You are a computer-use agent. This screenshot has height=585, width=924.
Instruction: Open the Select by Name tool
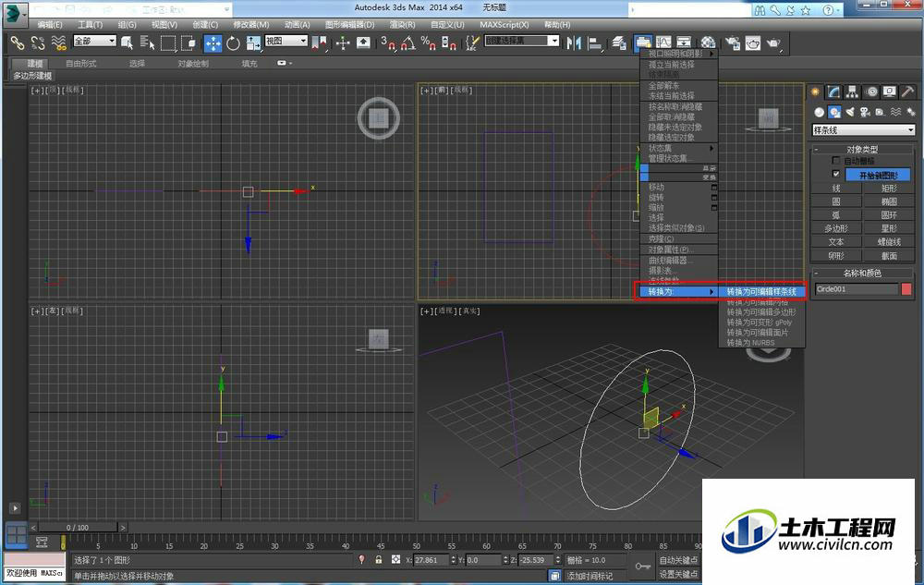147,43
